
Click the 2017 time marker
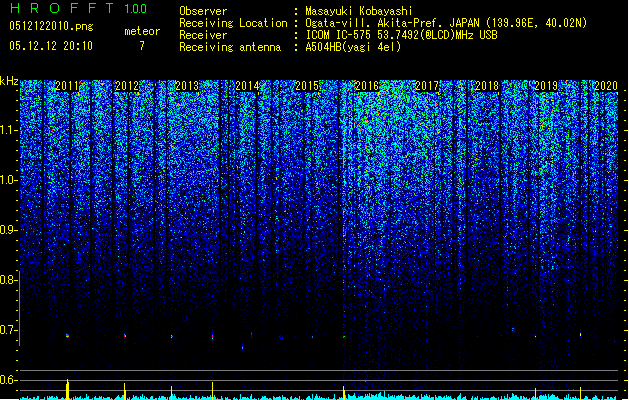427,86
